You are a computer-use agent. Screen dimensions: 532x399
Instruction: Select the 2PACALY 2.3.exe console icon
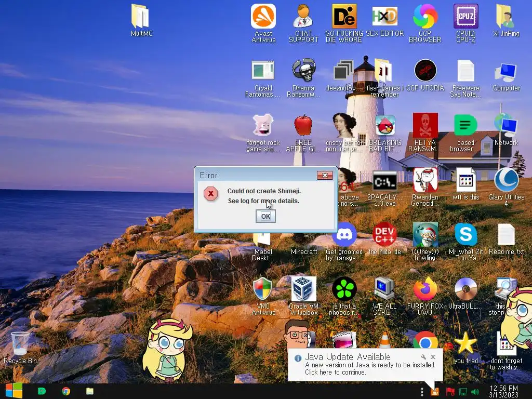coord(385,181)
